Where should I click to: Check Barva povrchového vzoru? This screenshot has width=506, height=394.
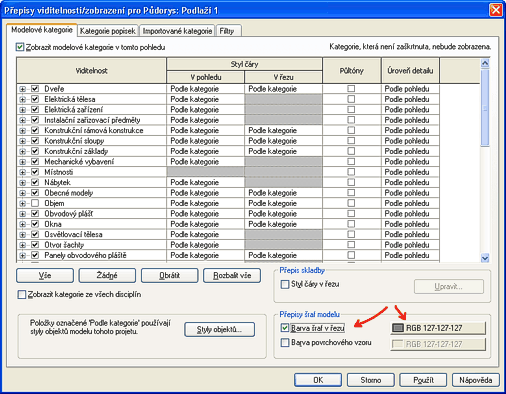click(x=285, y=342)
